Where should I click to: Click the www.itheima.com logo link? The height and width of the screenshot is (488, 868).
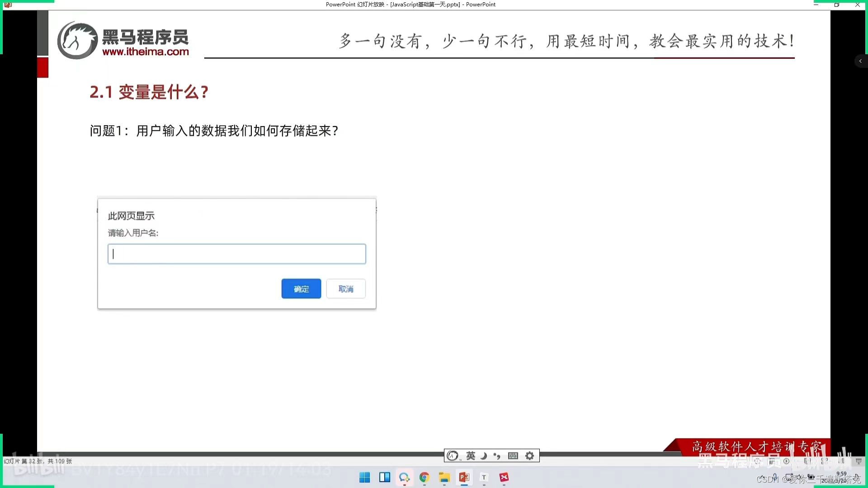pos(145,52)
